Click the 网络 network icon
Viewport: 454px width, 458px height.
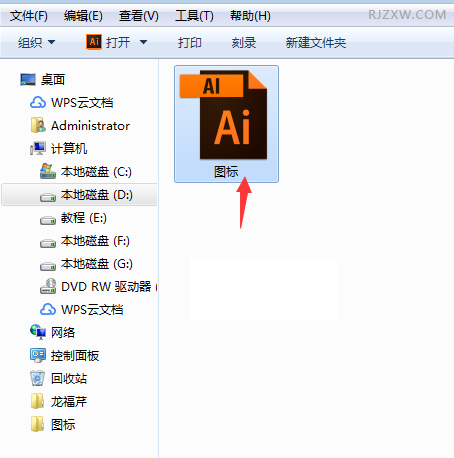pos(38,332)
